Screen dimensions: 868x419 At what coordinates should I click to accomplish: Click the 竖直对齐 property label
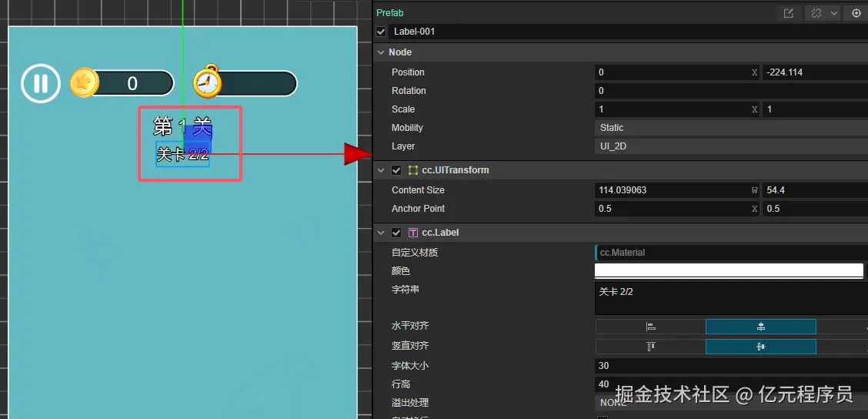click(410, 346)
